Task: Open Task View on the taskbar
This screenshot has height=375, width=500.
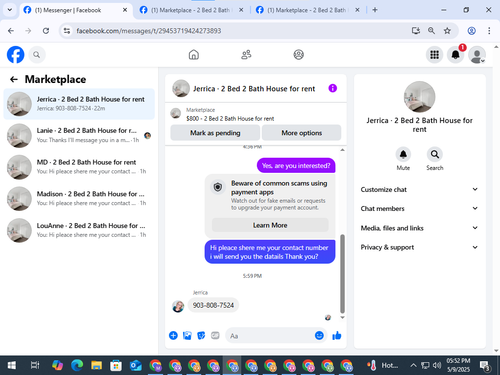Action: point(35,365)
